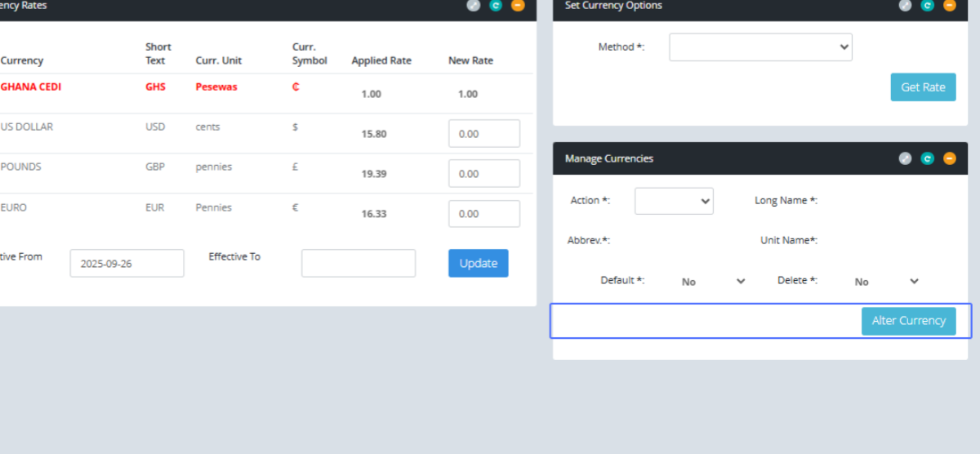Open the Action dropdown in Manage Currencies

coord(674,201)
